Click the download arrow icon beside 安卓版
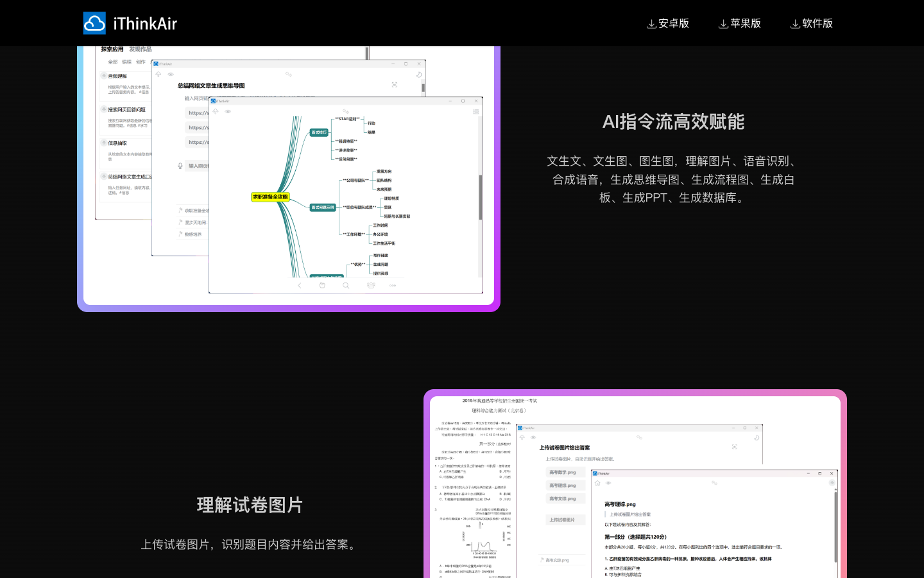 (x=651, y=24)
